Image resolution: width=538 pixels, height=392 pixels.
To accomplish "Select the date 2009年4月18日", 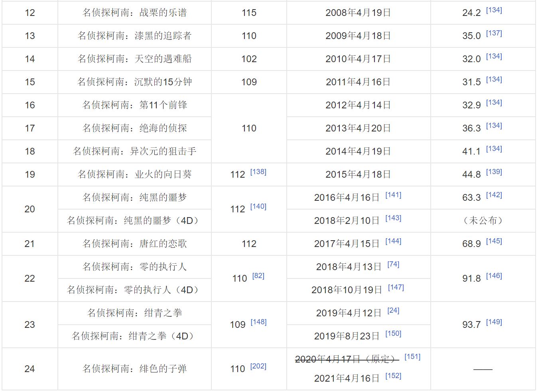I will coord(358,36).
